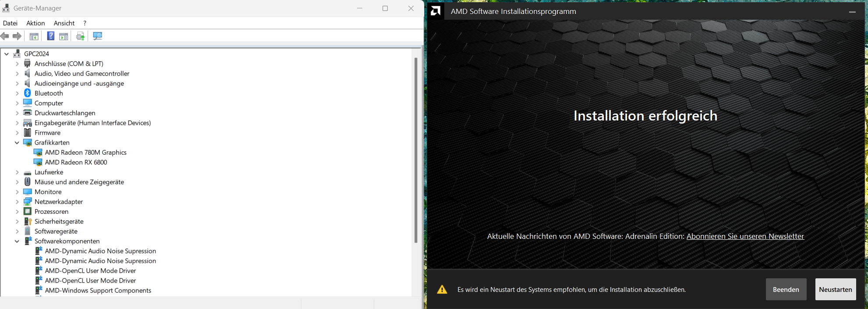868x309 pixels.
Task: Click the Mäuse und andere Zeigegeräte icon
Action: 28,181
